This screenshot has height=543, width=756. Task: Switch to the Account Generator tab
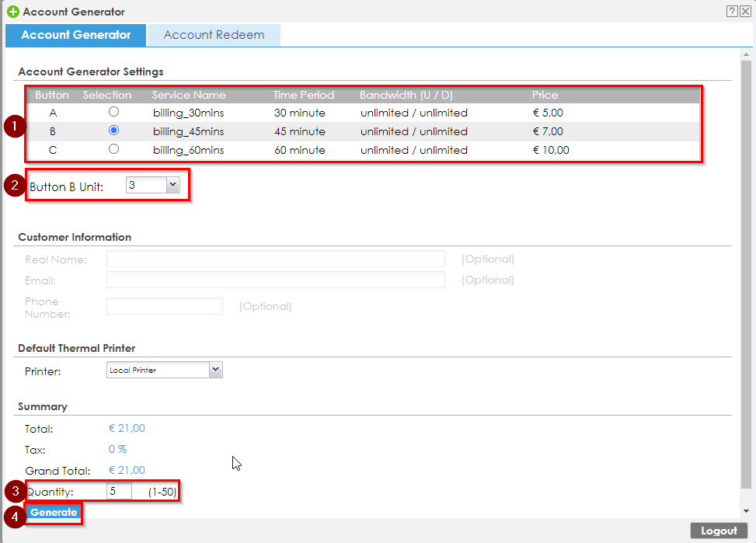(75, 35)
